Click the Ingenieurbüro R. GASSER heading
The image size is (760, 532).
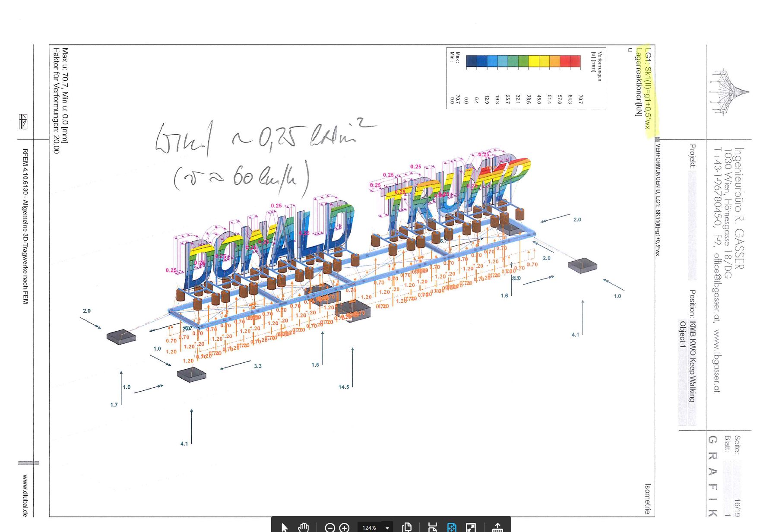coord(739,208)
